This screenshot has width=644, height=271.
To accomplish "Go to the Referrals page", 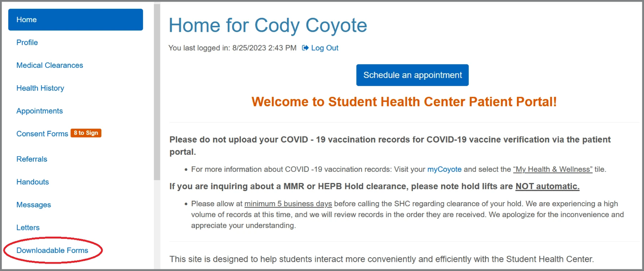I will click(x=32, y=159).
